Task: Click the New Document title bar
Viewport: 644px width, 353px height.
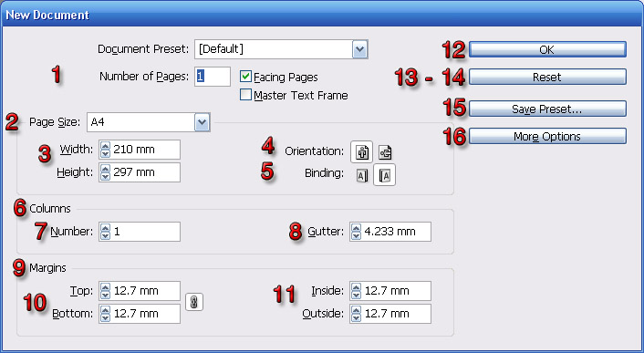Action: (322, 15)
